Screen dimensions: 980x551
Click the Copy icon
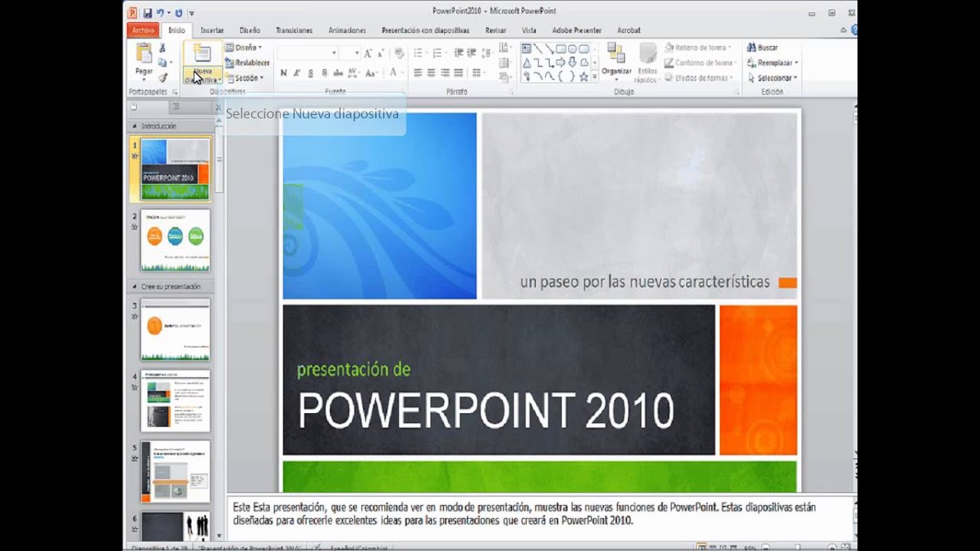pyautogui.click(x=162, y=62)
